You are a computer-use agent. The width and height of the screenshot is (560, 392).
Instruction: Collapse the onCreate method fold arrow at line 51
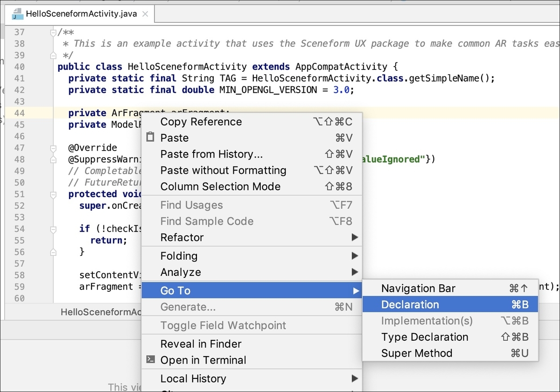[x=52, y=194]
